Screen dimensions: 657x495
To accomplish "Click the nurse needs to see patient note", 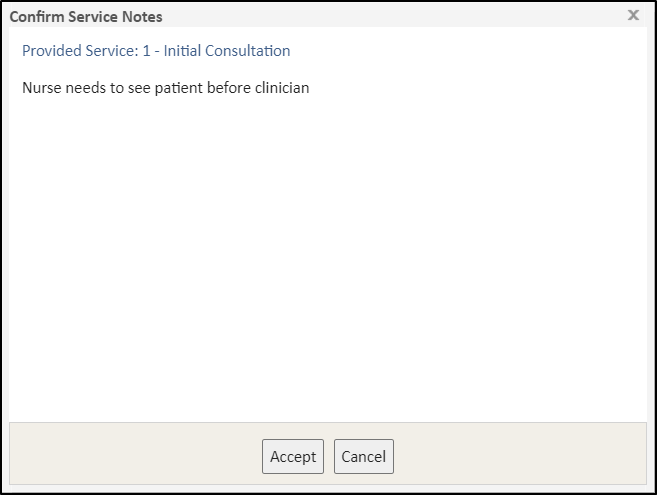I will [x=166, y=88].
